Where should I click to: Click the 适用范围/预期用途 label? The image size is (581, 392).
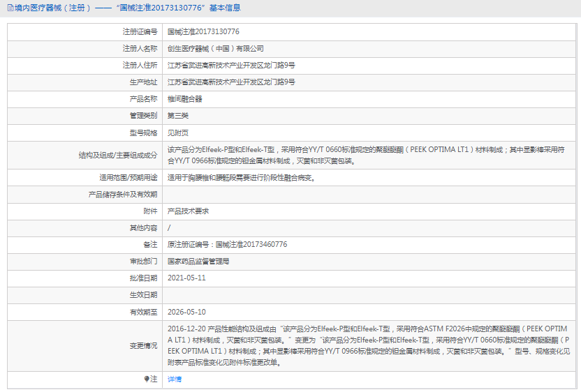(x=128, y=178)
